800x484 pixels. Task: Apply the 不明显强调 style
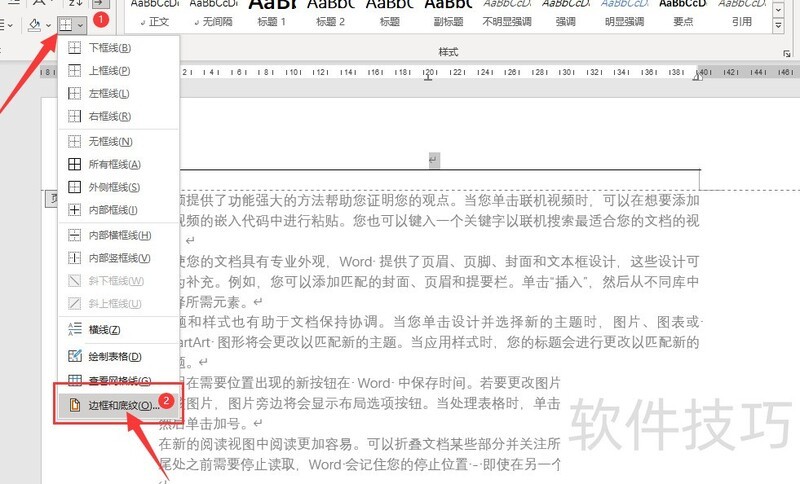[507, 12]
